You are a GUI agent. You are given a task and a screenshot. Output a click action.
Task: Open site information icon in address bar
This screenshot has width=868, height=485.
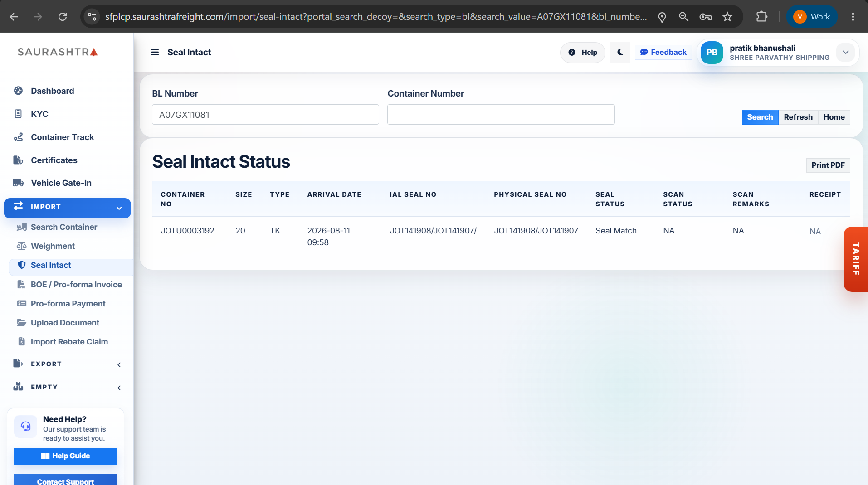[x=92, y=17]
